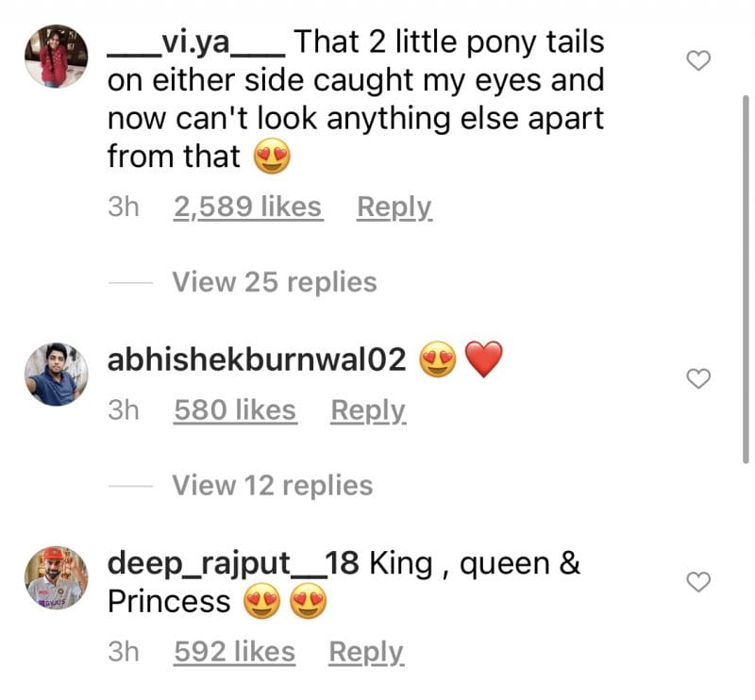Expand View 12 replies
The image size is (755, 700).
pos(272,486)
